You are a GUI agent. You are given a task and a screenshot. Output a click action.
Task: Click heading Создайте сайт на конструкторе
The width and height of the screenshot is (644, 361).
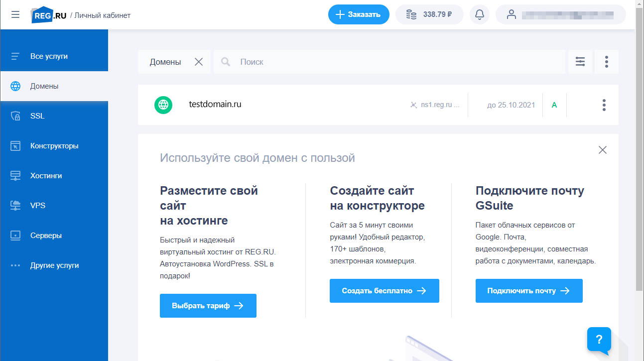click(x=377, y=198)
